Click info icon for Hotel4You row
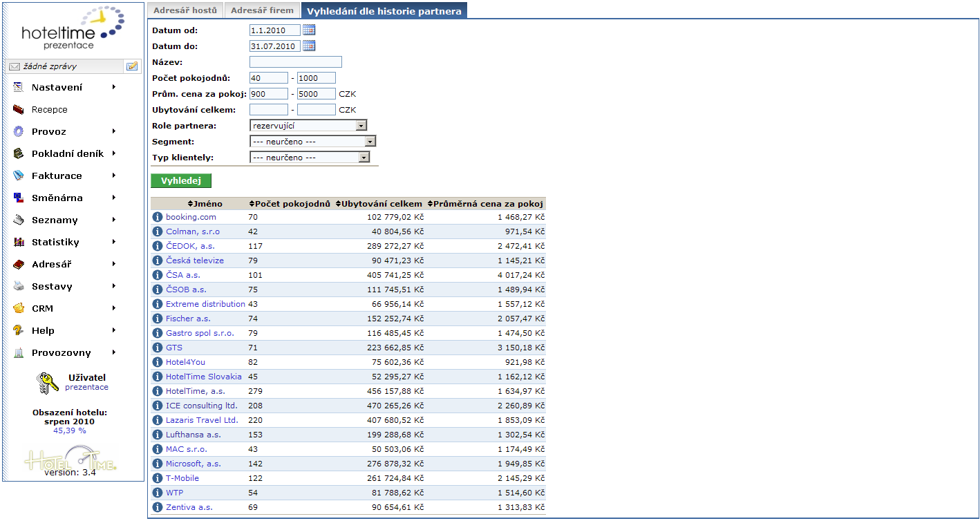Image resolution: width=980 pixels, height=521 pixels. [x=158, y=362]
